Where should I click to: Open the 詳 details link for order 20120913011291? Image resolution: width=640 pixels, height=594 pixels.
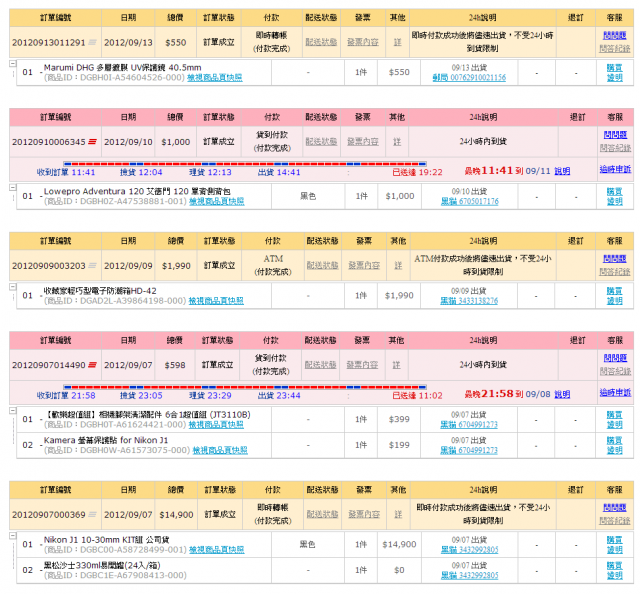tap(398, 42)
